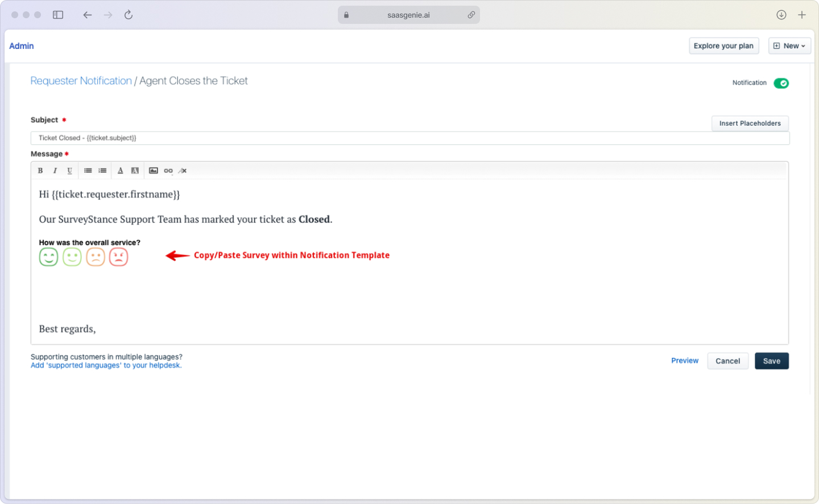Clear formatting with the remove format icon
The image size is (819, 504).
pos(183,170)
